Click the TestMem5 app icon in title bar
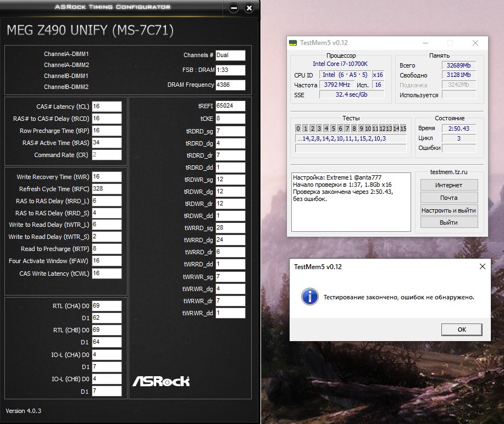This screenshot has width=504, height=424. (x=293, y=43)
